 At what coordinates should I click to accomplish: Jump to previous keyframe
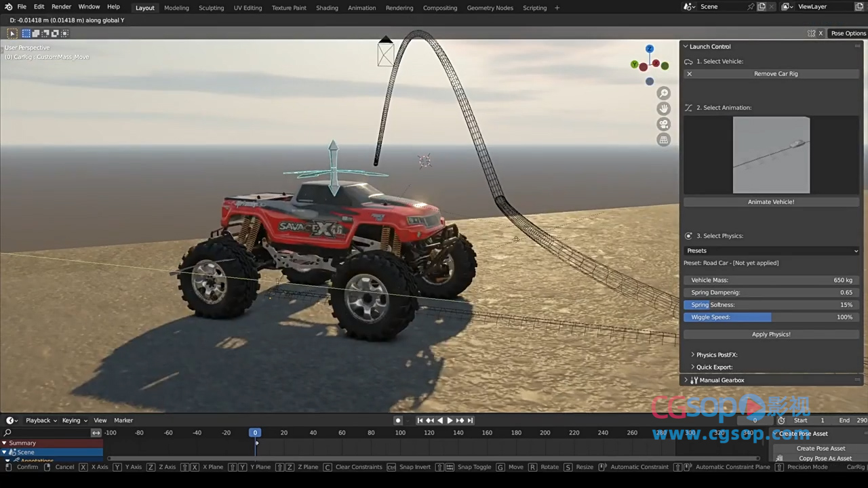click(430, 420)
